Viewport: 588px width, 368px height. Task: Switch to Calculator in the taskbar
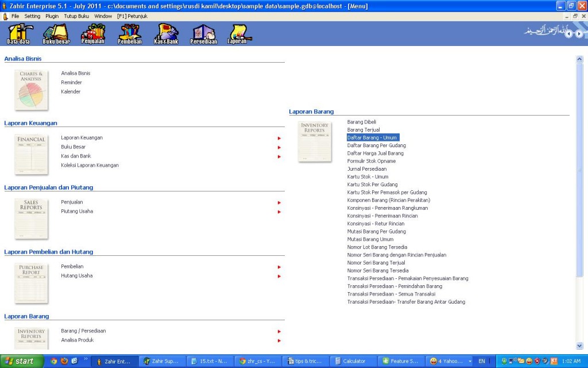354,361
